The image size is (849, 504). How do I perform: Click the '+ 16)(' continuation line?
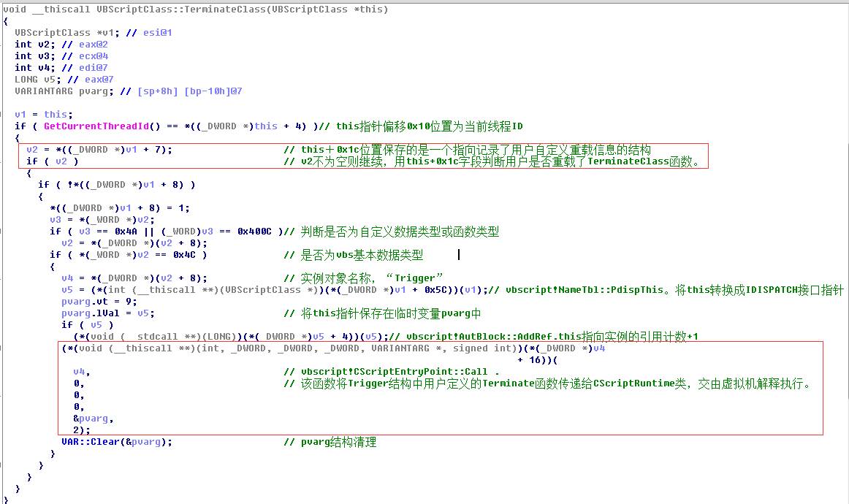point(537,360)
